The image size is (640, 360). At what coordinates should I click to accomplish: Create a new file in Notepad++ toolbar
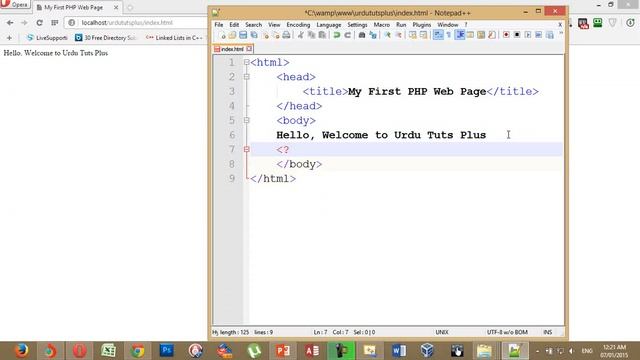(222, 35)
